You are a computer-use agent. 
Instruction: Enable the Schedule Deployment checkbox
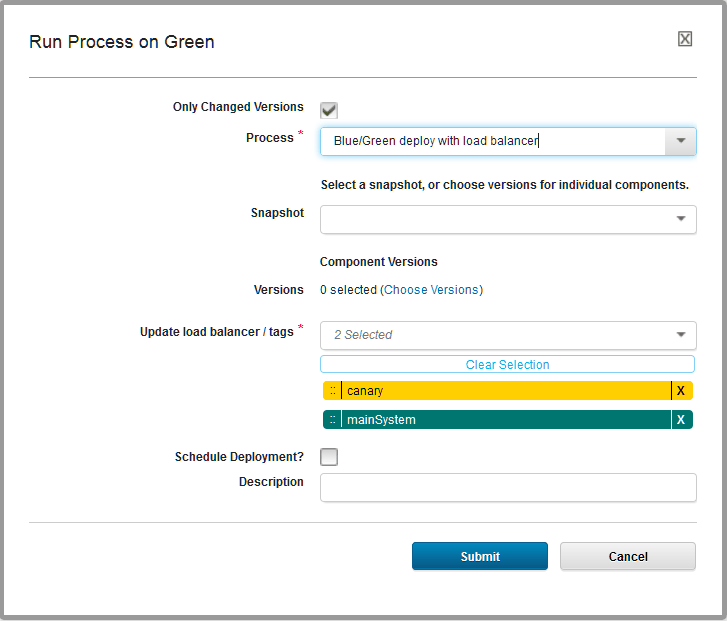[329, 457]
